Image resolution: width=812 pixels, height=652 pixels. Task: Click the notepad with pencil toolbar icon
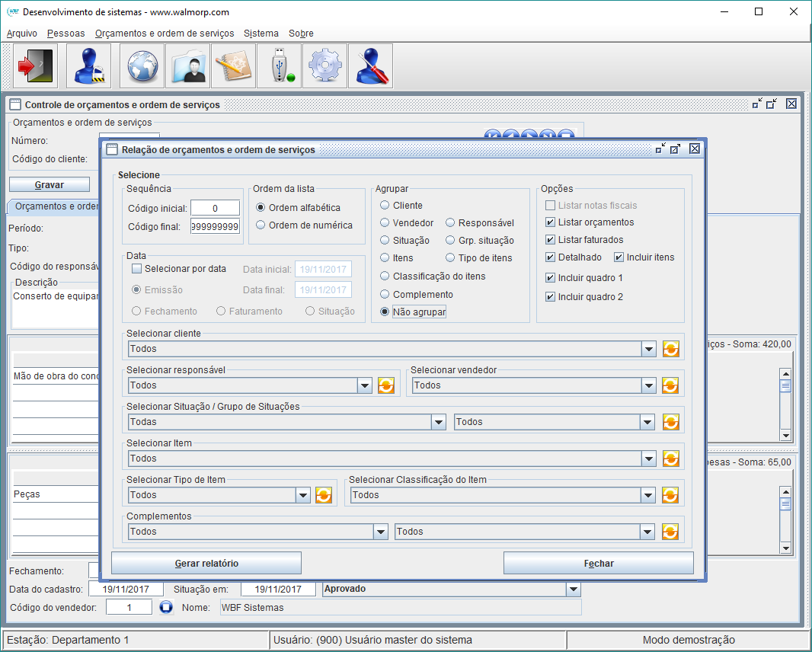click(x=234, y=66)
